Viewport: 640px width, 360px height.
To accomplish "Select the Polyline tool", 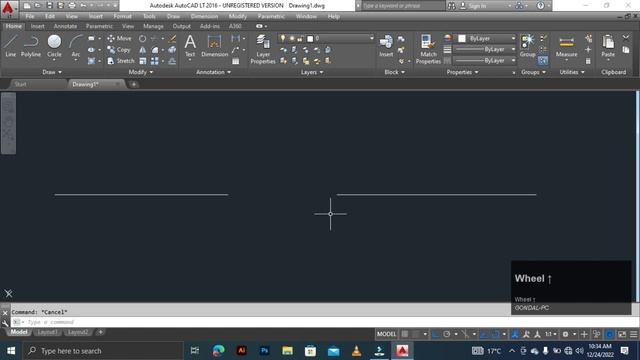I will click(31, 45).
